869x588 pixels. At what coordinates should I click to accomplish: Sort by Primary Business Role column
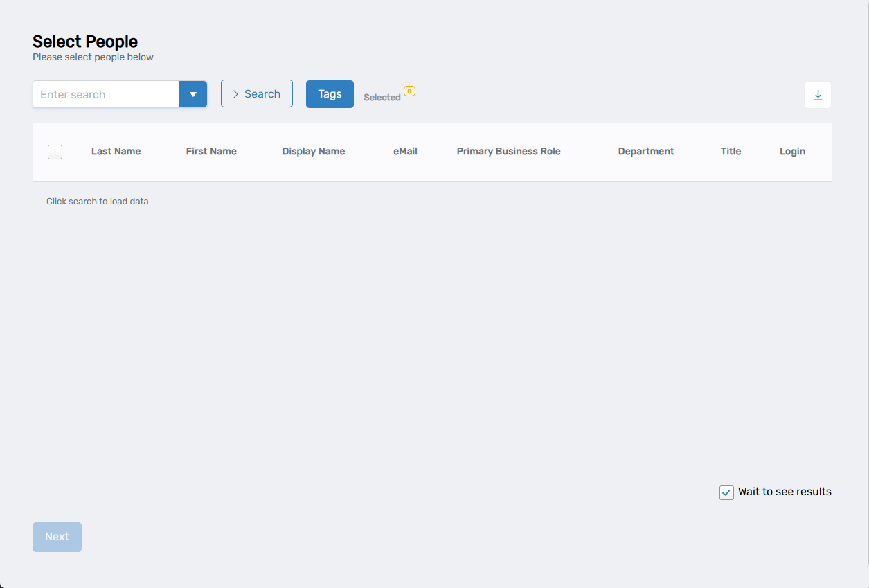point(508,151)
